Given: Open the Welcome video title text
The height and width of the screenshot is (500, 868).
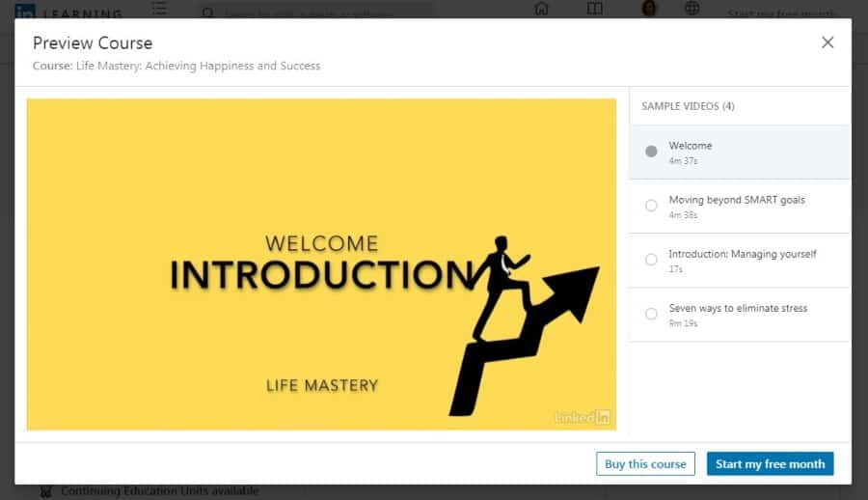Looking at the screenshot, I should tap(691, 145).
